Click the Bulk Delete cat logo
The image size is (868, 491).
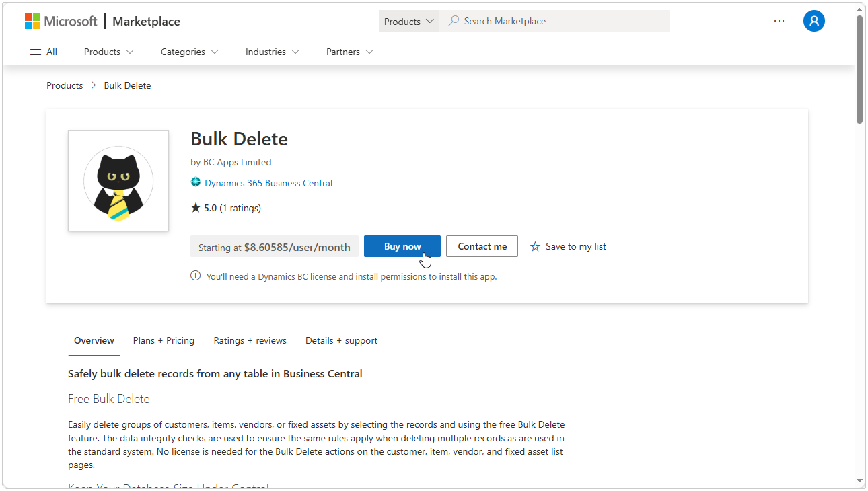(118, 180)
